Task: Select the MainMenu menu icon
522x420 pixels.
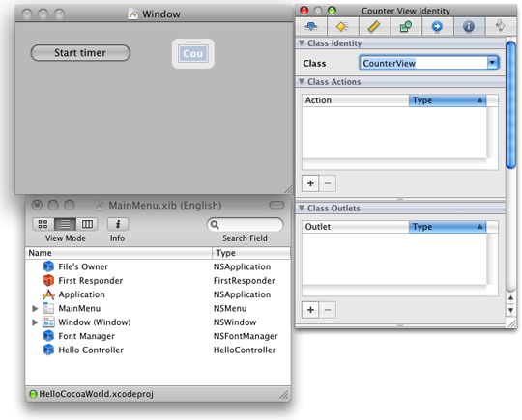Action: [48, 308]
